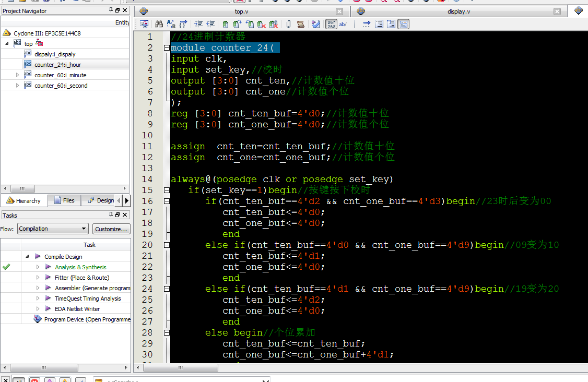The image size is (588, 382).
Task: Collapse the code fold at line 15
Action: 167,190
